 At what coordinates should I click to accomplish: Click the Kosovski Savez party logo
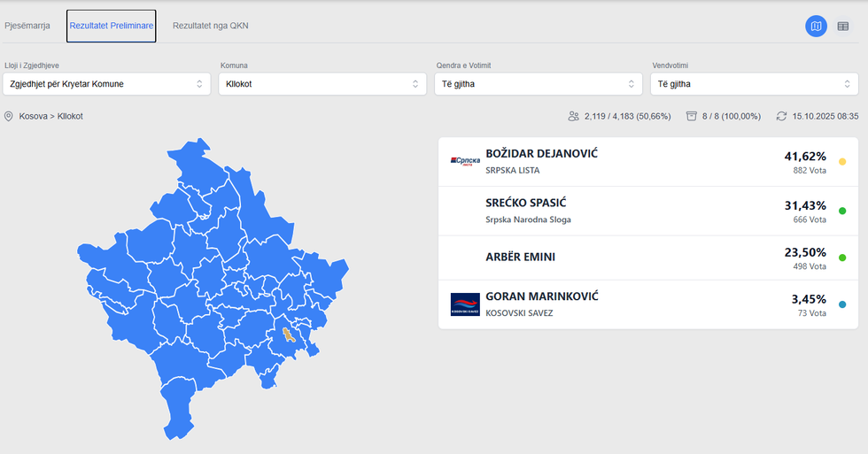(x=465, y=304)
